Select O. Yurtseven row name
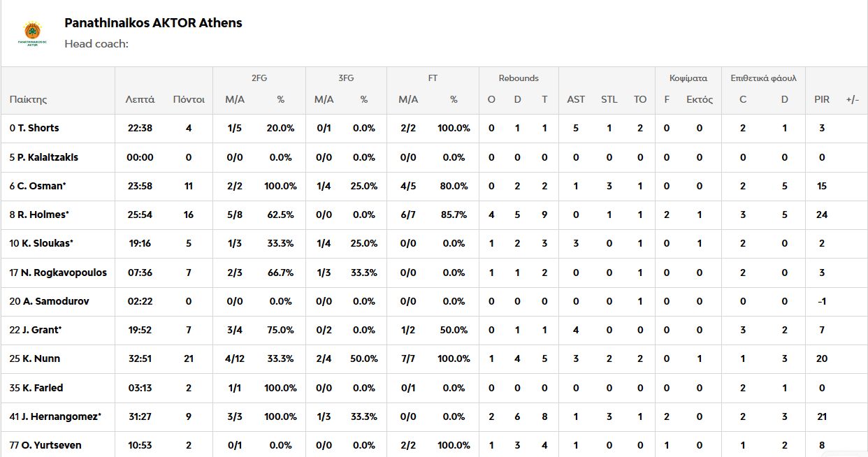The image size is (868, 457). point(49,445)
